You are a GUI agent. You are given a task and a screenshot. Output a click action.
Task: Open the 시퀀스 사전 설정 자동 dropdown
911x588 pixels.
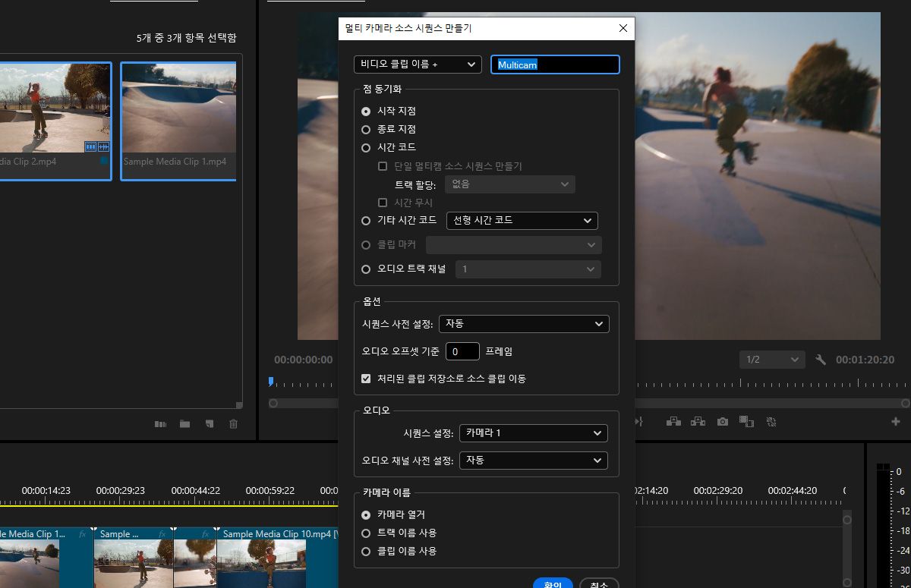[x=524, y=324]
